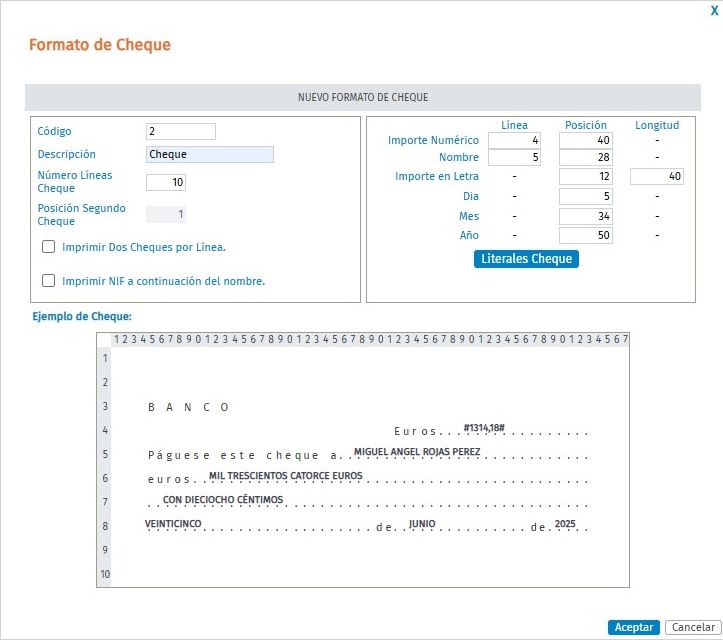Click the Formato de Cheque title
Viewport: 723px width, 640px height.
click(100, 45)
